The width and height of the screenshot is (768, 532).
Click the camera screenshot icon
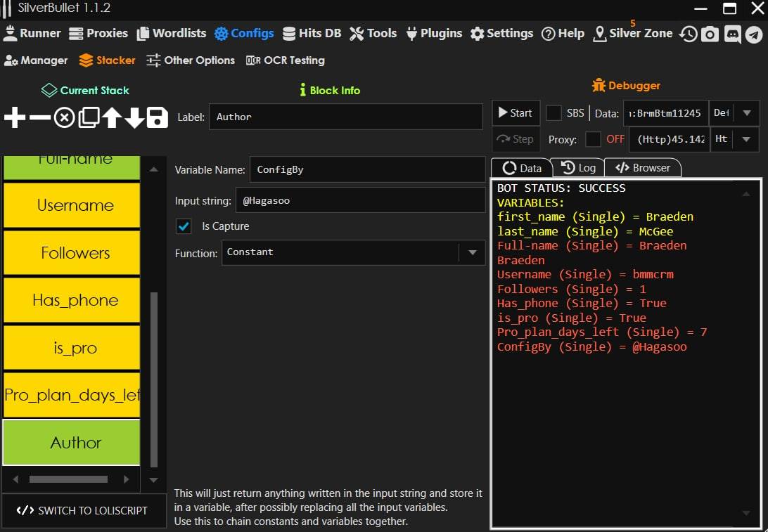click(x=710, y=34)
